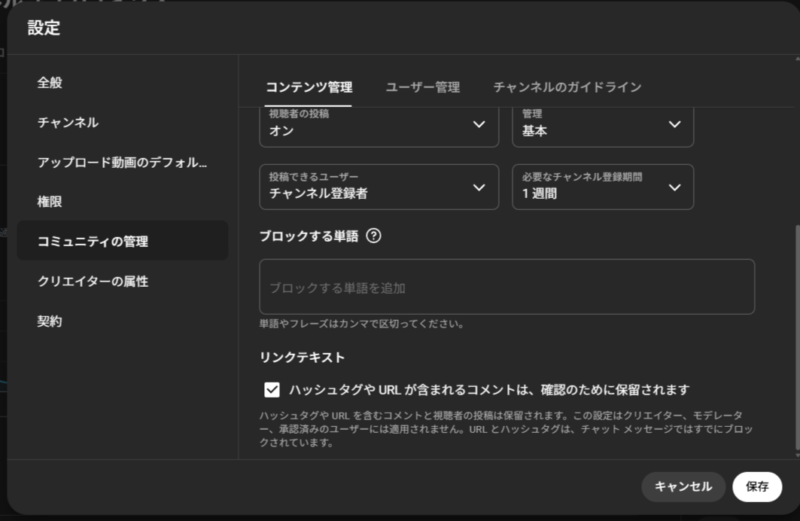800x521 pixels.
Task: Expand the 管理 dropdown set to 基本
Action: [x=603, y=124]
